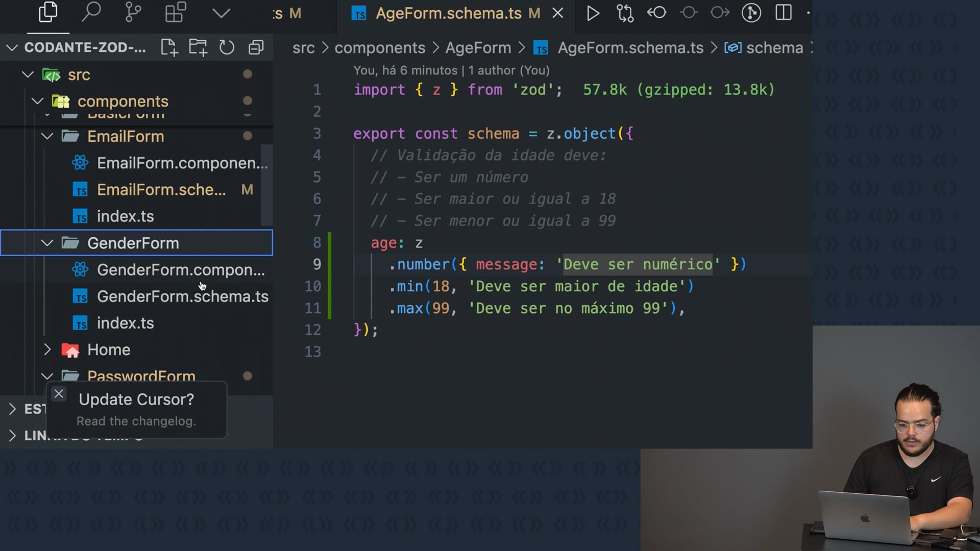The height and width of the screenshot is (551, 980).
Task: Click the Read the changelog link
Action: pos(136,421)
